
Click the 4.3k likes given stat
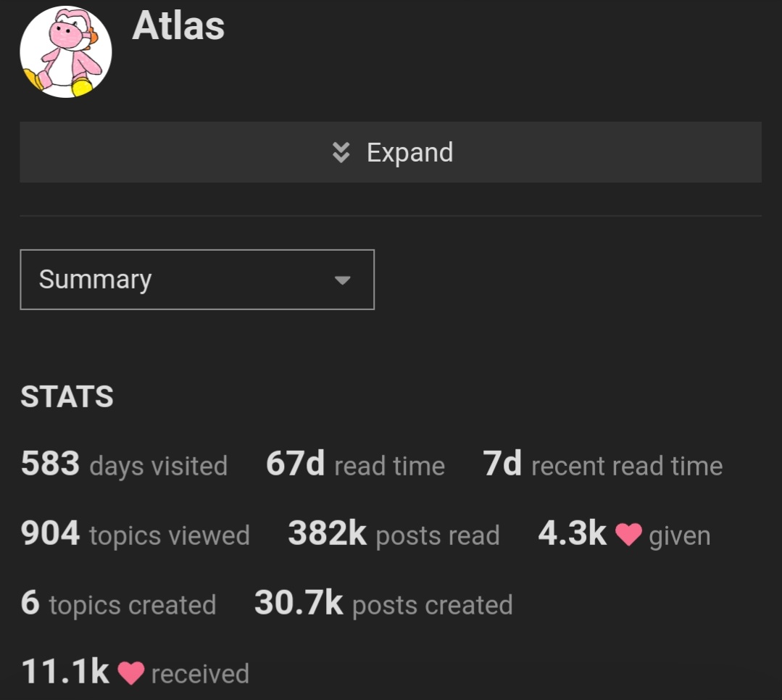[x=625, y=535]
